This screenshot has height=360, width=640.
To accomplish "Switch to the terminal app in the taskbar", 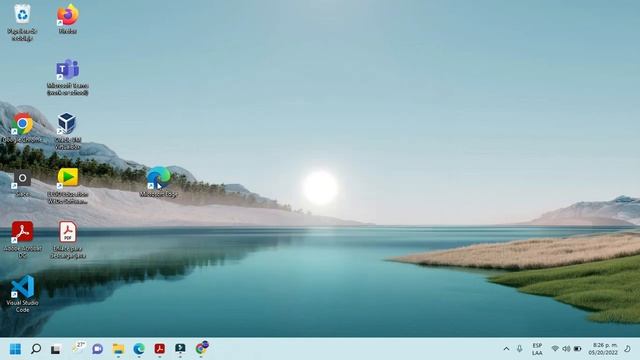I will [x=180, y=349].
